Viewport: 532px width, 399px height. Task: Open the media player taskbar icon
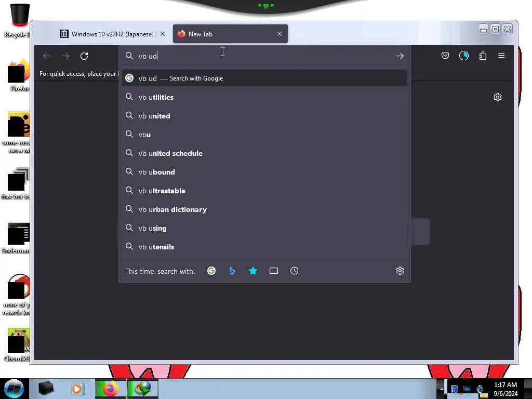77,389
